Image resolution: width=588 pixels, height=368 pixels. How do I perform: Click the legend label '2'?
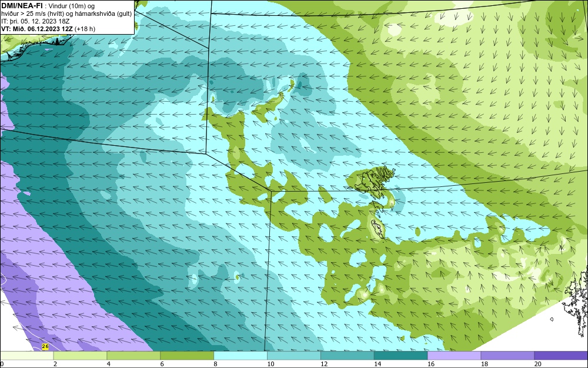[x=55, y=364]
